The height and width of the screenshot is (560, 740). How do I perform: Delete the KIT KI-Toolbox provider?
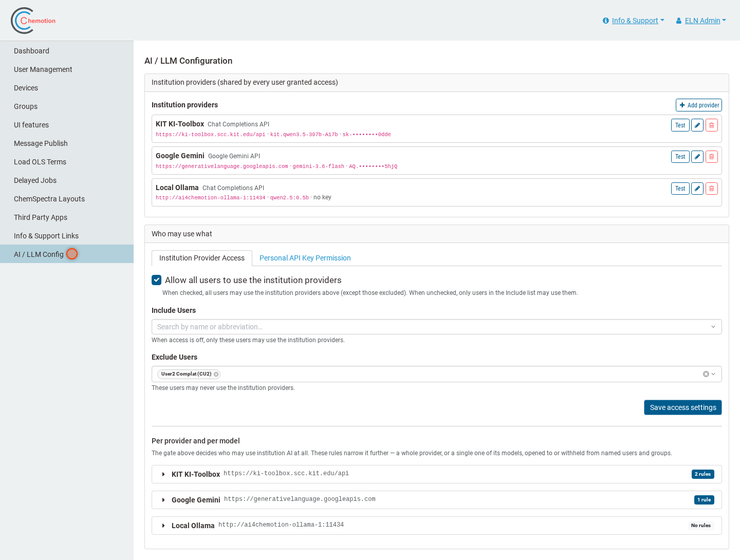(x=712, y=125)
